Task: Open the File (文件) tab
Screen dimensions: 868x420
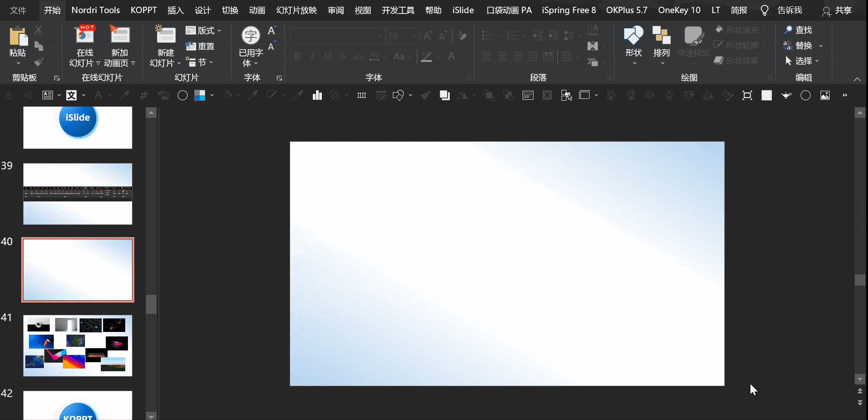Action: 18,10
